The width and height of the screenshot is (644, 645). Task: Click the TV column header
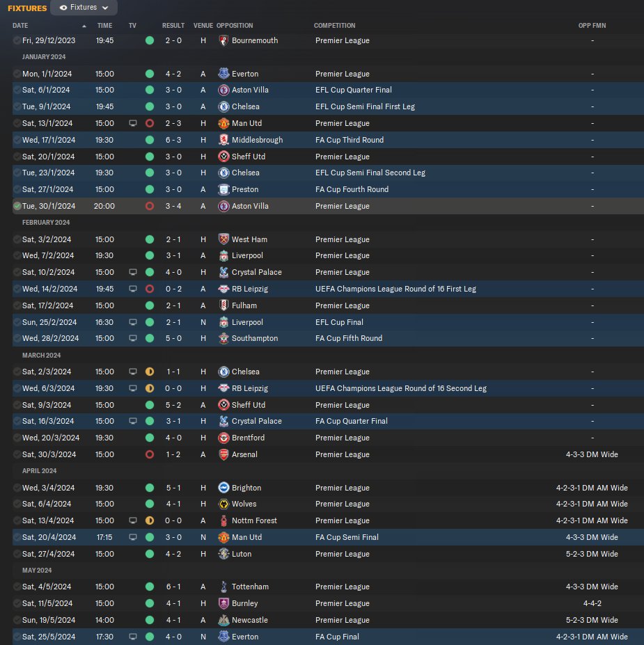pyautogui.click(x=132, y=26)
